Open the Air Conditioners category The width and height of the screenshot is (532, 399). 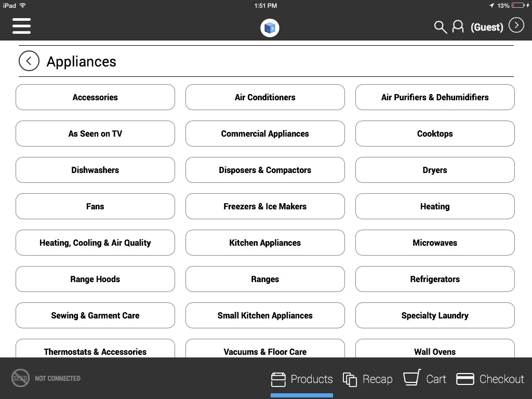pyautogui.click(x=265, y=97)
